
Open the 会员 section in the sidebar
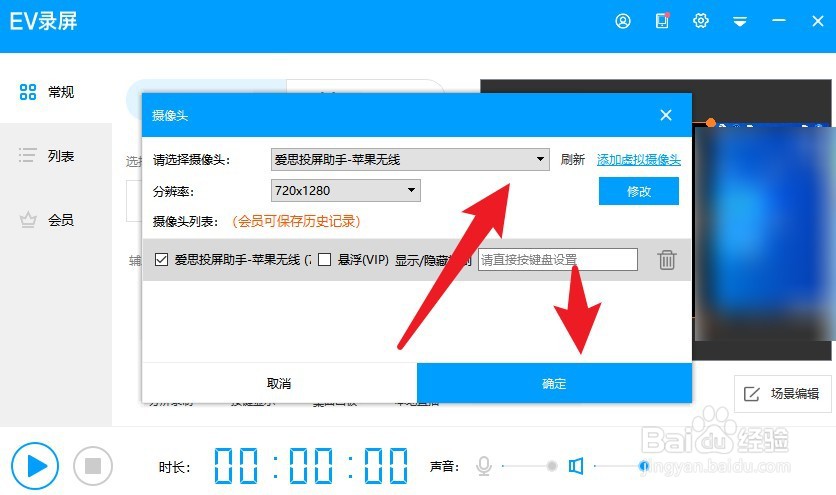click(x=47, y=220)
